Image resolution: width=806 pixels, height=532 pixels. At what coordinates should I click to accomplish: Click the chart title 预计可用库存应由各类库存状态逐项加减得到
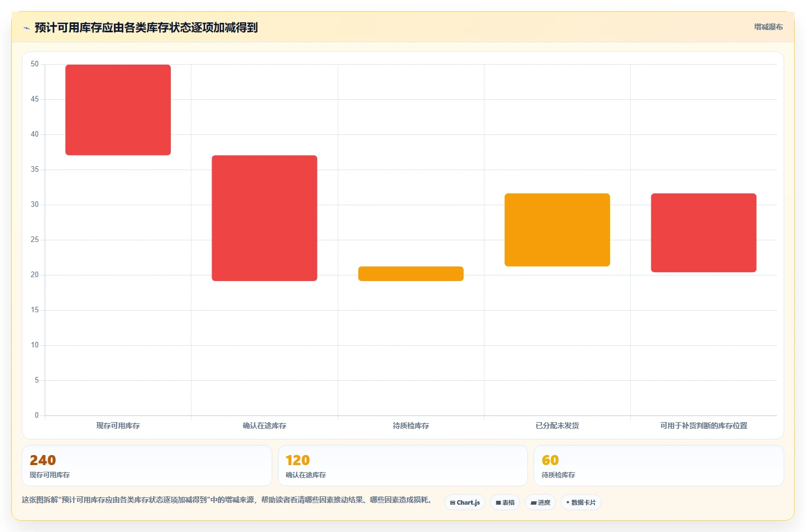(146, 28)
